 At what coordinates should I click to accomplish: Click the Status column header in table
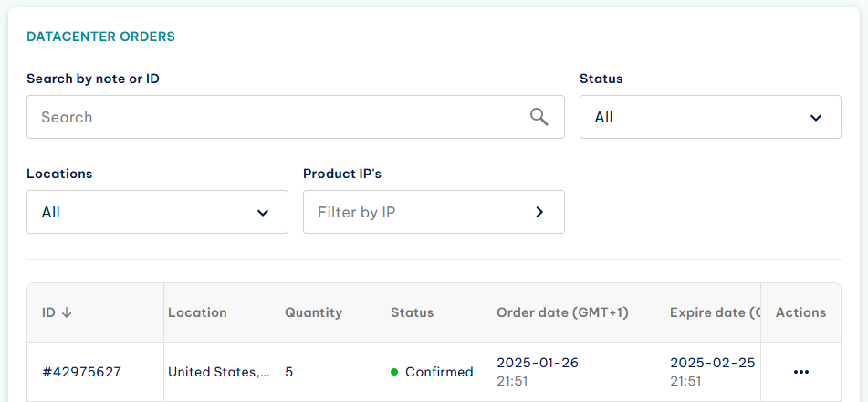pyautogui.click(x=412, y=312)
